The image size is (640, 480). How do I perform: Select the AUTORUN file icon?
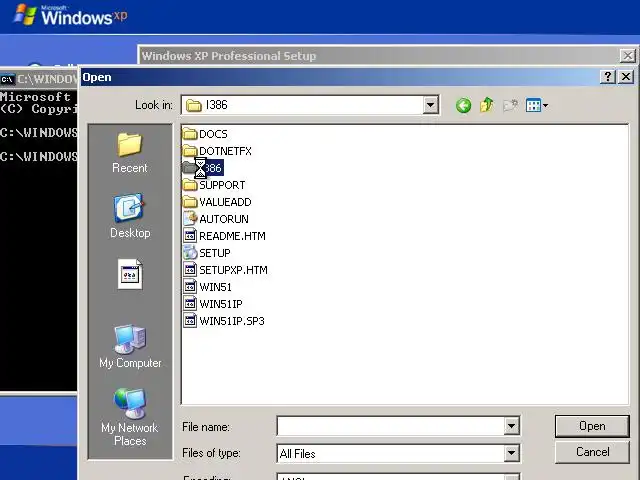pyautogui.click(x=190, y=219)
